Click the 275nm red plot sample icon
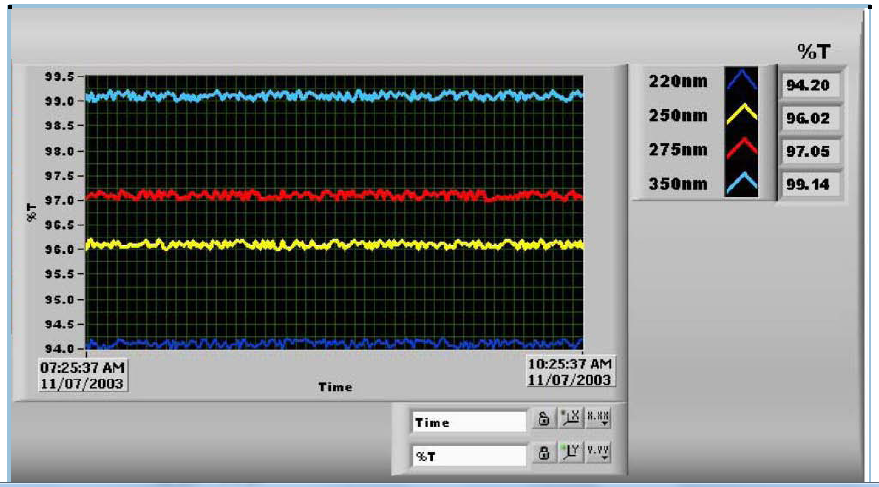Viewport: 879px width, 487px height. [742, 151]
